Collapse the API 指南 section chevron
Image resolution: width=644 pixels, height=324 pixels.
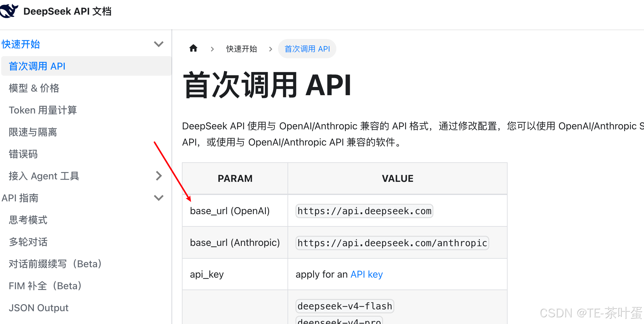(159, 198)
